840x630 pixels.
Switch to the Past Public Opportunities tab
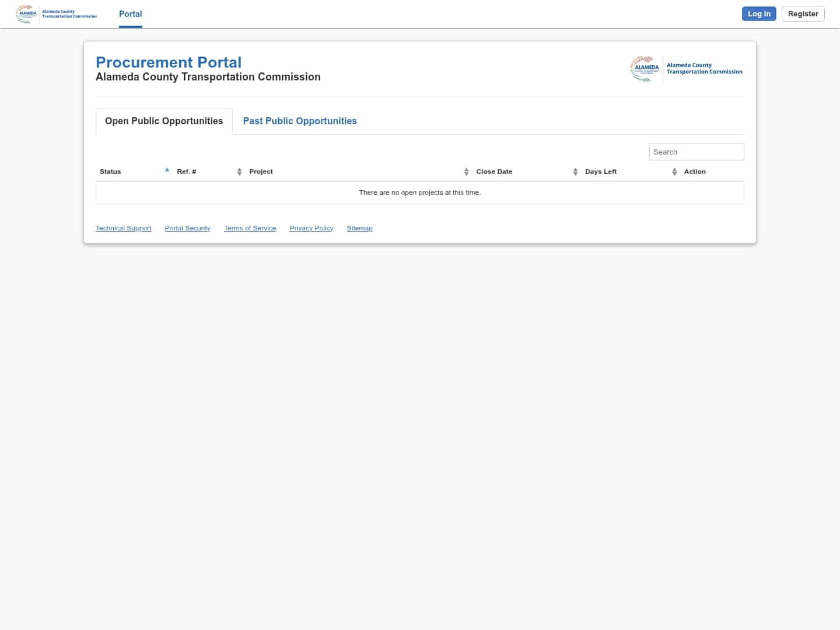click(300, 121)
